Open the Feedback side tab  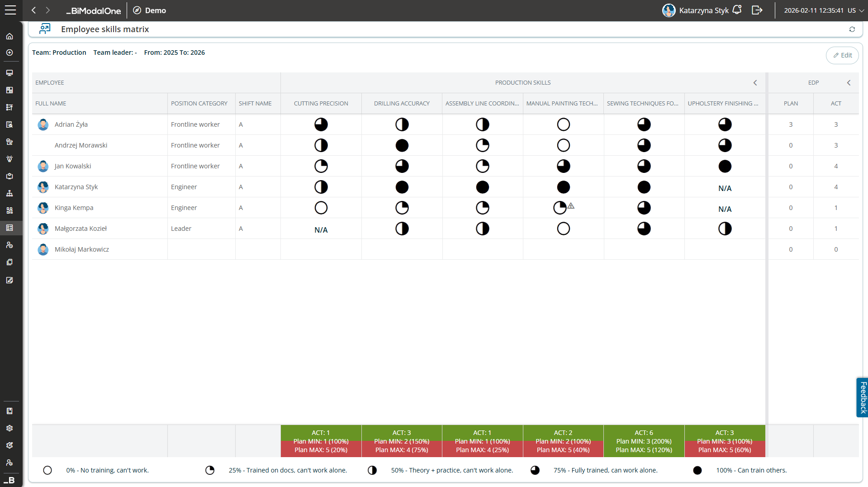pos(862,397)
